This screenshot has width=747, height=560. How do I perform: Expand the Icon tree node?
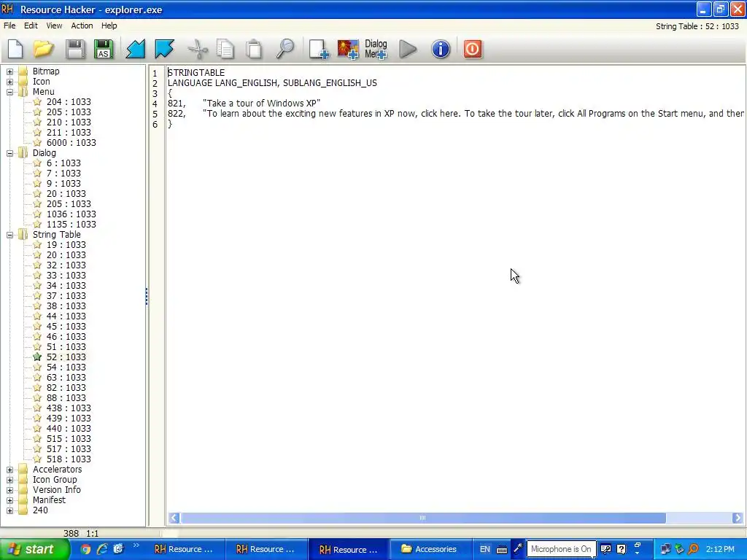[x=9, y=82]
